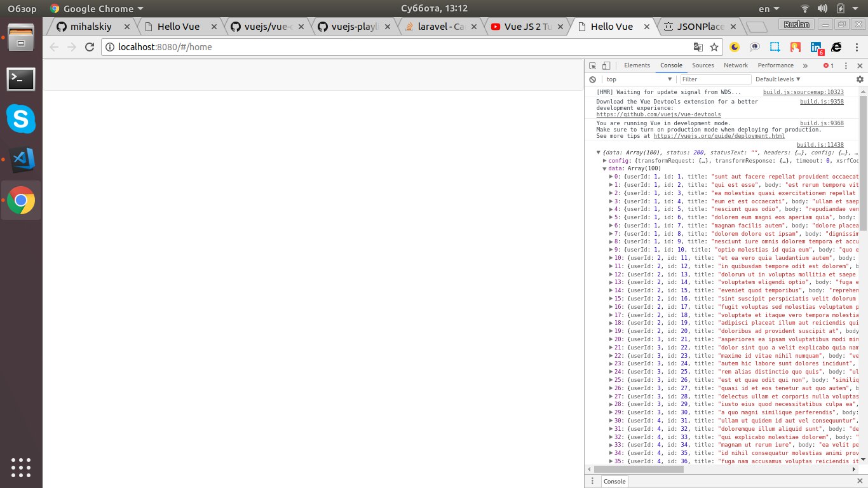This screenshot has width=868, height=488.
Task: Open the Network tab
Action: (x=736, y=65)
